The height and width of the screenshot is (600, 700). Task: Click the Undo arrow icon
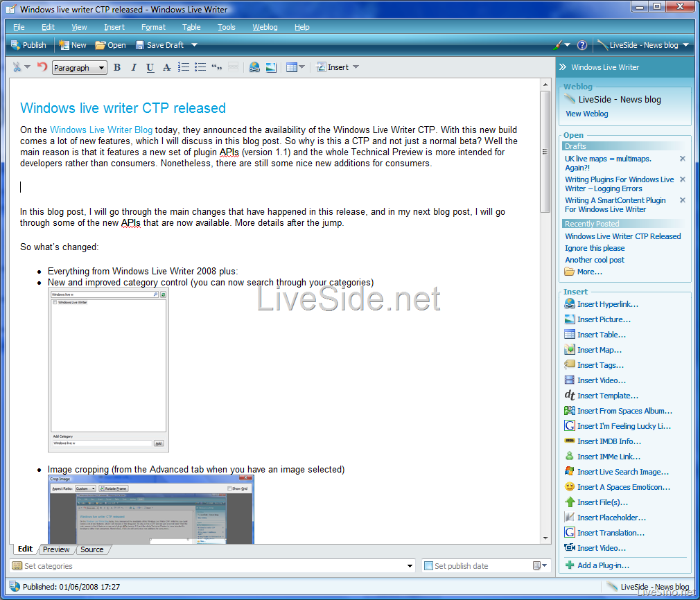42,67
